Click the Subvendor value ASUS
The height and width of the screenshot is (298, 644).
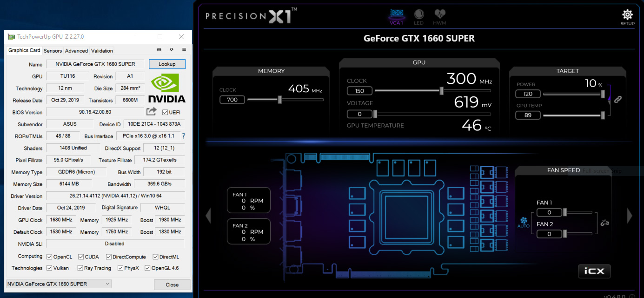tap(70, 124)
